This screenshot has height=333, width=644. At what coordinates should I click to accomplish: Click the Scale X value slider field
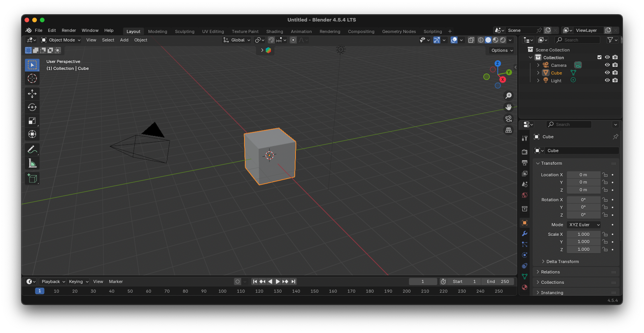pos(583,234)
